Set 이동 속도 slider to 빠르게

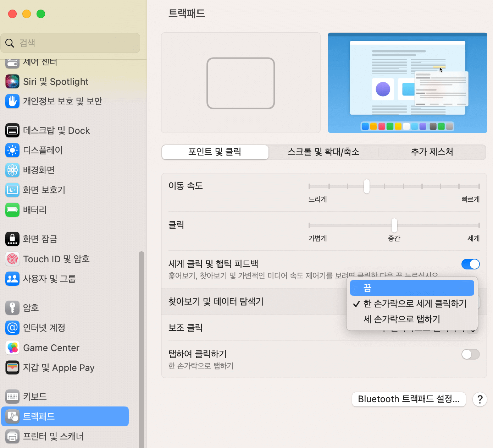point(478,186)
